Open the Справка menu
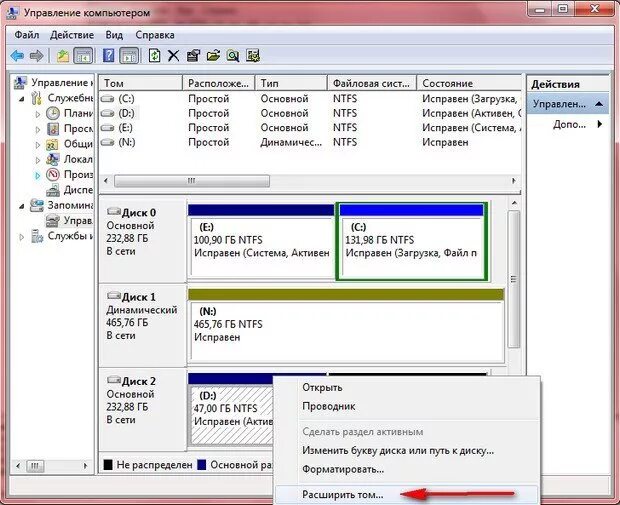The image size is (620, 505). point(155,35)
